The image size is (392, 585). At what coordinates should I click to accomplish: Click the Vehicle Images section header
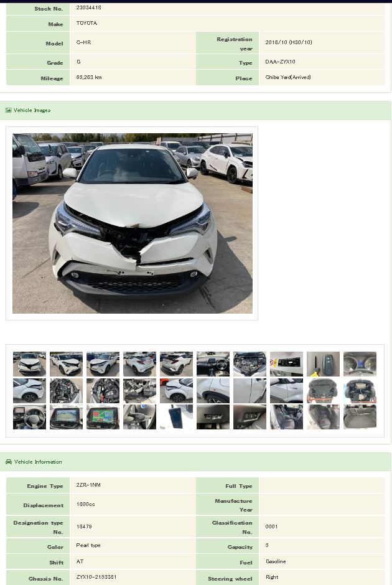coord(195,110)
